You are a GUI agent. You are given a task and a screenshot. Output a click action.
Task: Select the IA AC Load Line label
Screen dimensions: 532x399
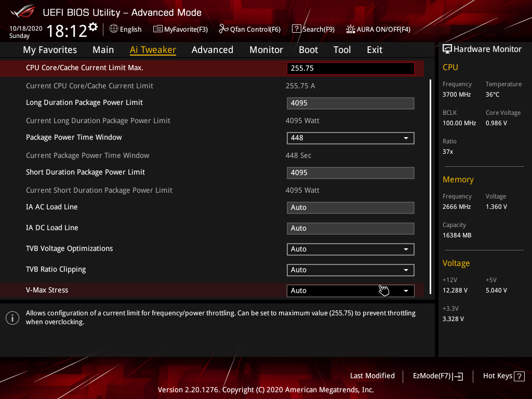(51, 207)
